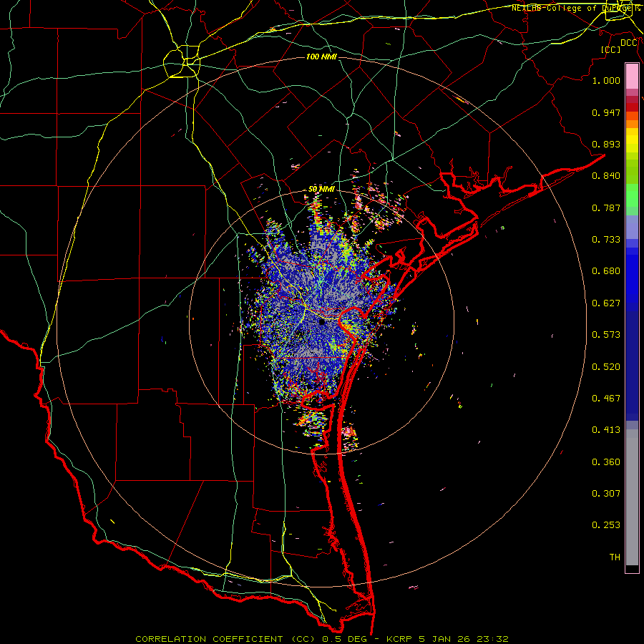
Task: Click the TH threshold label in the legend
Action: [x=615, y=557]
